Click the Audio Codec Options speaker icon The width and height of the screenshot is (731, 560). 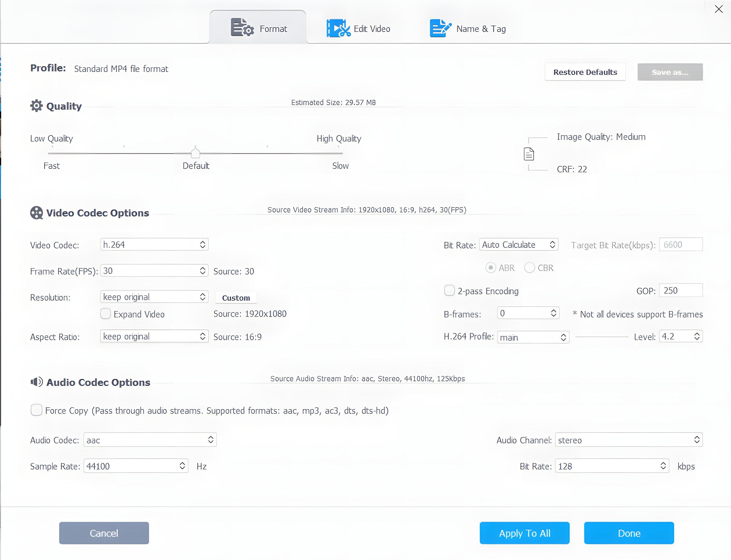37,382
